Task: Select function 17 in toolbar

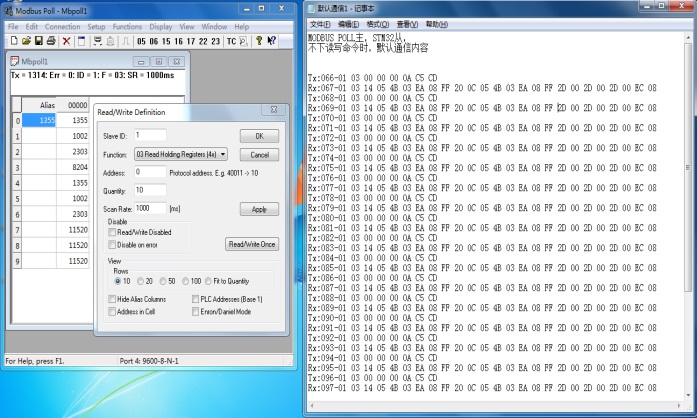Action: [x=191, y=41]
